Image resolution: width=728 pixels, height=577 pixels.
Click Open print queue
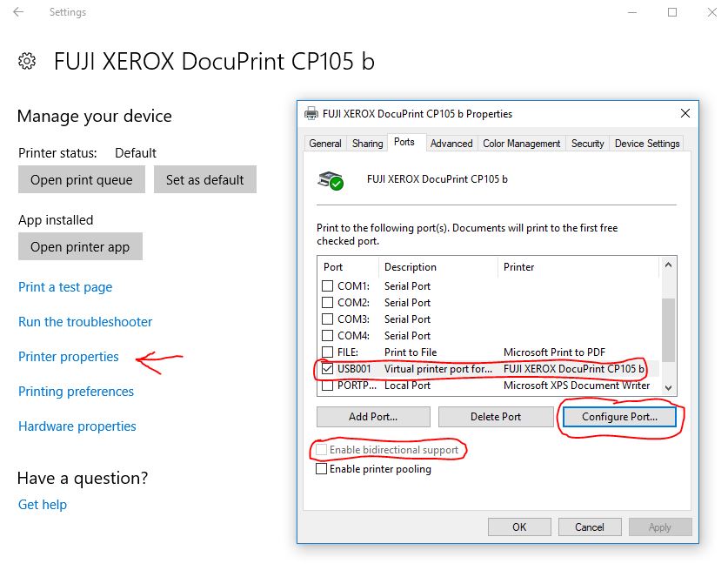[81, 179]
